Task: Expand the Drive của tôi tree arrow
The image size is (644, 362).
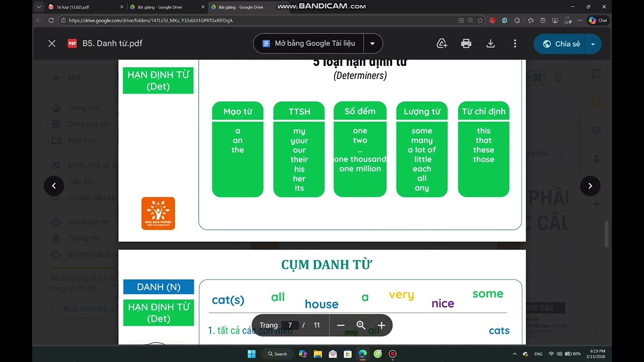Action: [x=48, y=124]
